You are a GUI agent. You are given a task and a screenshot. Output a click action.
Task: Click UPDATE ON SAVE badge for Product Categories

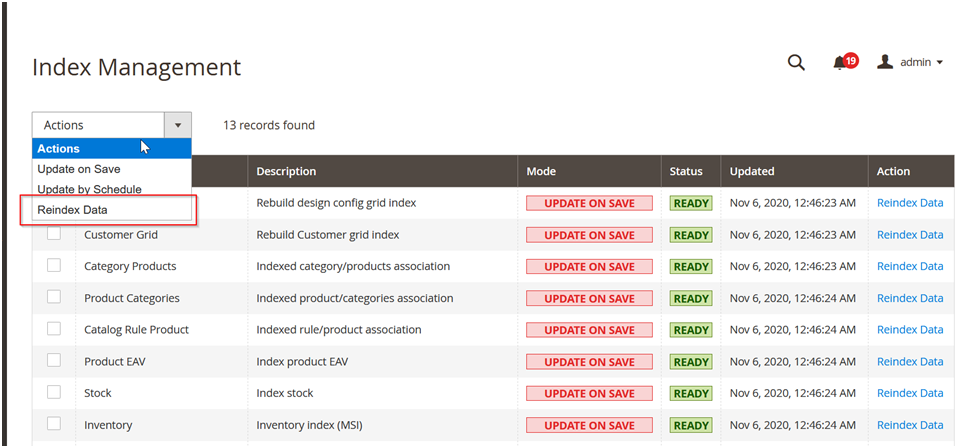[589, 298]
